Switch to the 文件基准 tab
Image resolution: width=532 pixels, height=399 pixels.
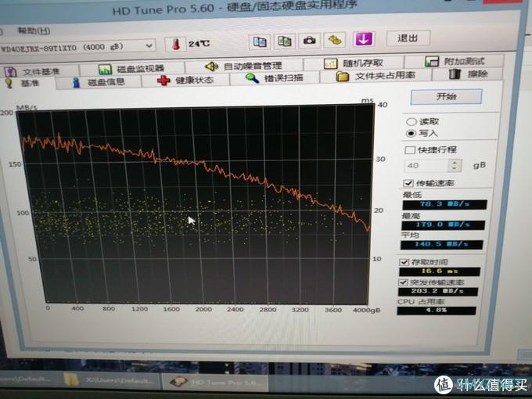pyautogui.click(x=39, y=71)
